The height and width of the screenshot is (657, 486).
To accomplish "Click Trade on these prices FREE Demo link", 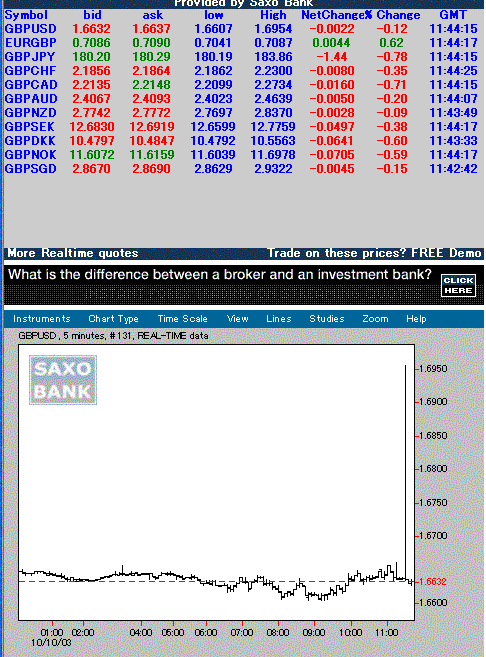I will click(x=374, y=253).
